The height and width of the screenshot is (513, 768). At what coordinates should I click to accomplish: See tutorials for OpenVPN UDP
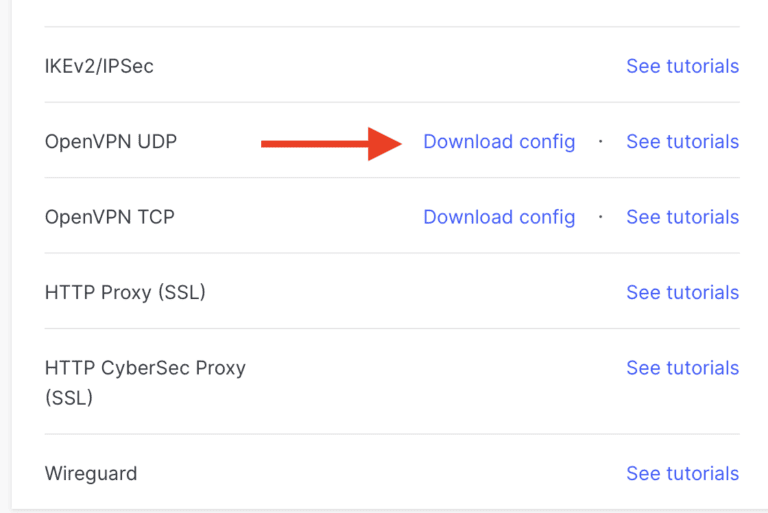coord(682,142)
